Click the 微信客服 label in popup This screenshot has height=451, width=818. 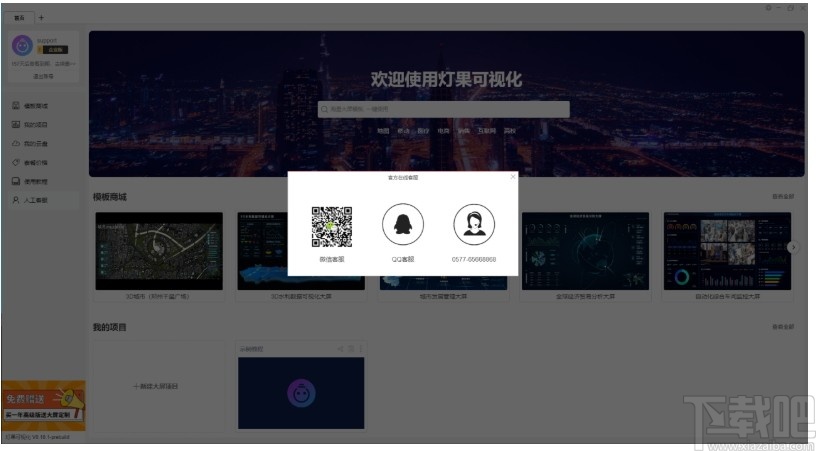point(332,259)
